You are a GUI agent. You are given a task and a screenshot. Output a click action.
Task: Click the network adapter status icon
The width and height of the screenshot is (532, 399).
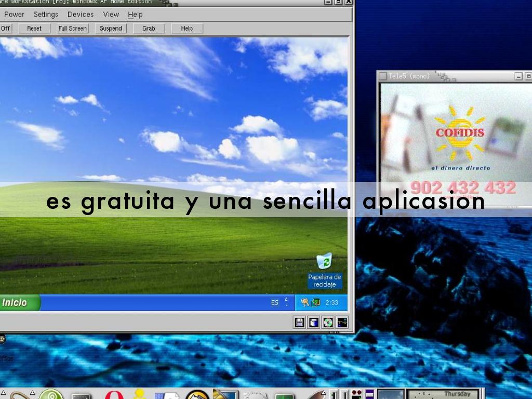[x=342, y=323]
